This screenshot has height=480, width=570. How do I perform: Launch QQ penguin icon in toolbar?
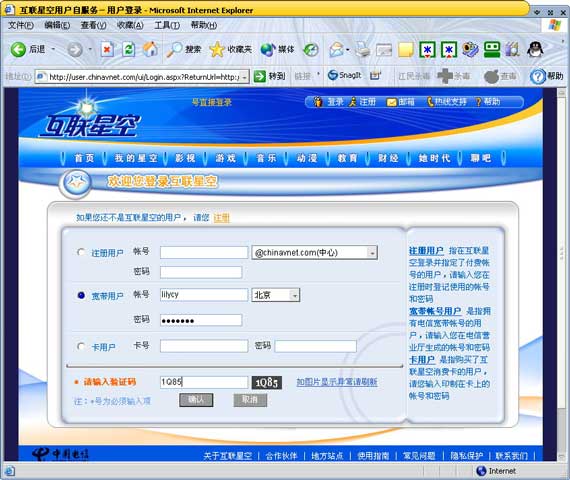click(x=535, y=49)
